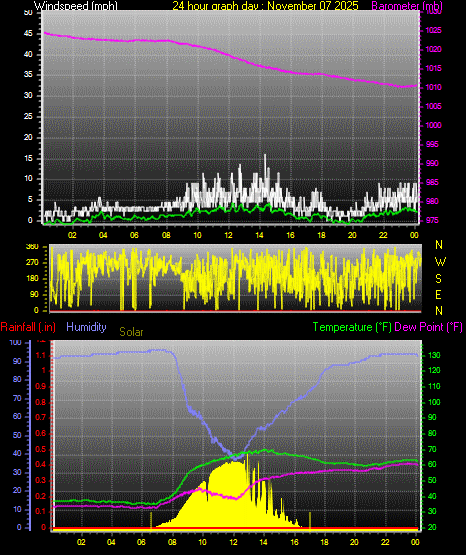Click the temperature axis value 130
This screenshot has height=555, width=466.
(x=434, y=355)
